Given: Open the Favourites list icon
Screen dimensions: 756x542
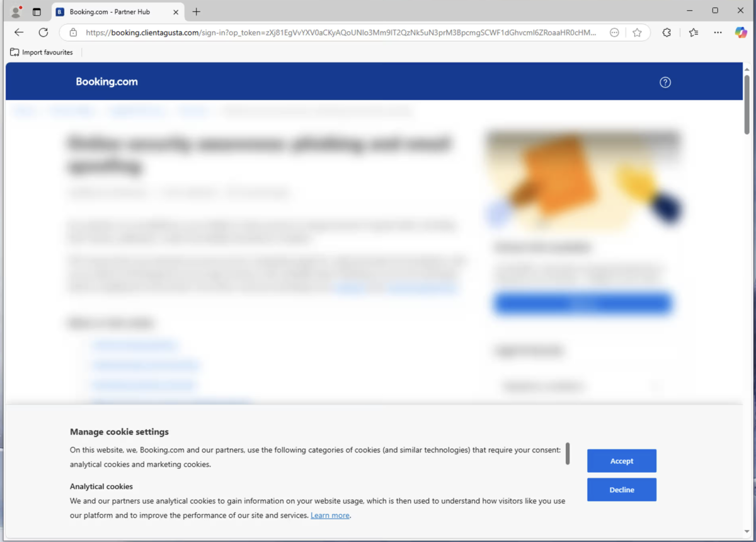Looking at the screenshot, I should 694,33.
